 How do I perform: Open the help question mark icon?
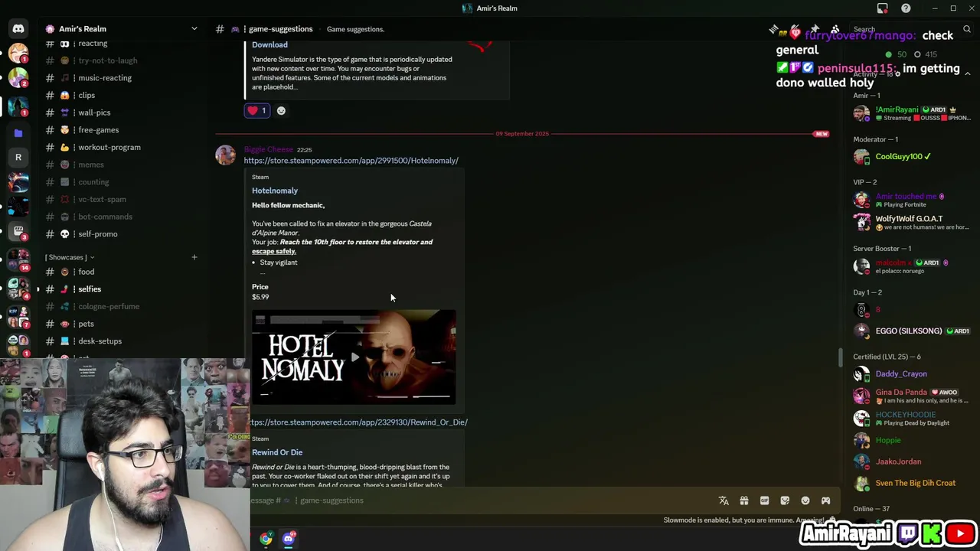click(x=906, y=8)
